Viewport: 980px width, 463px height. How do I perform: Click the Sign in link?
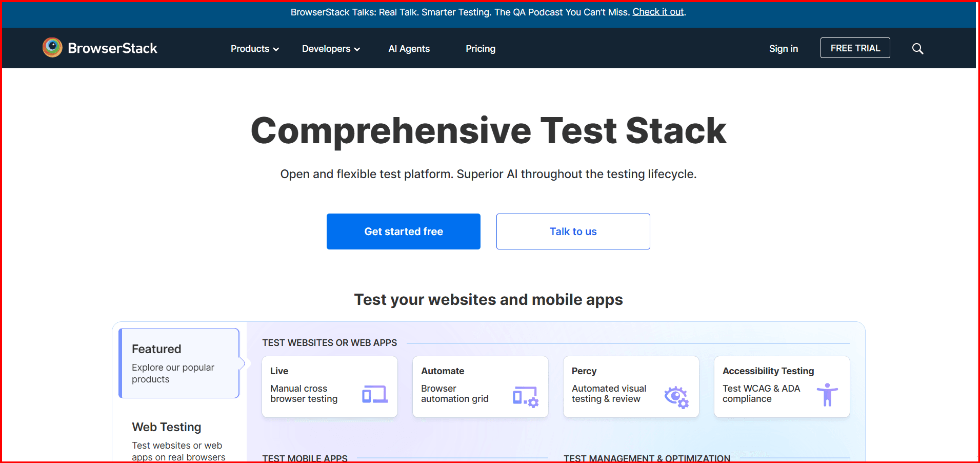point(783,49)
